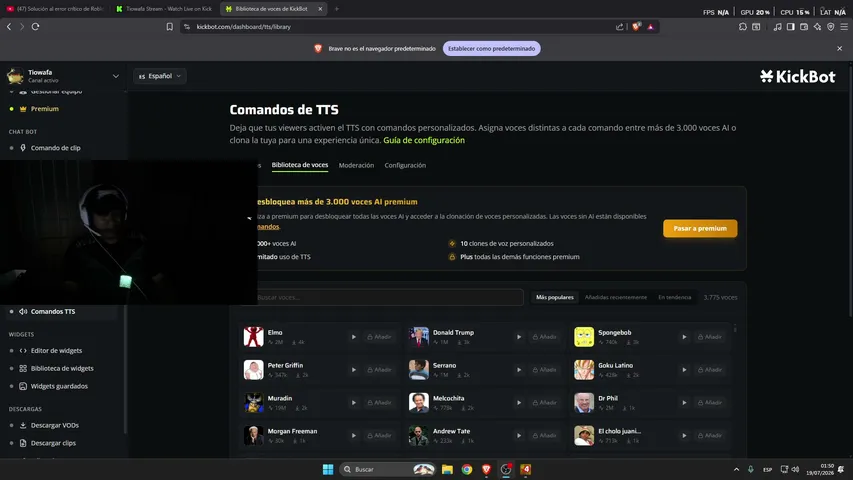Open the Español language dropdown

tap(160, 76)
